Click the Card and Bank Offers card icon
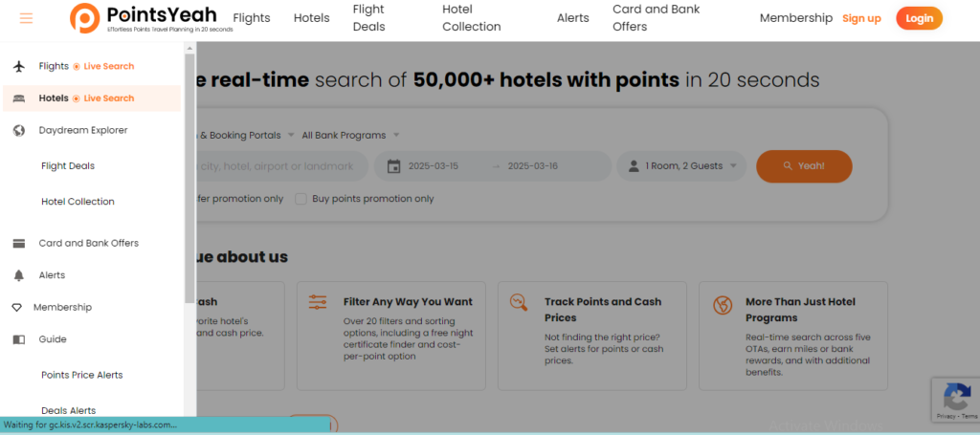Image resolution: width=980 pixels, height=435 pixels. 19,244
